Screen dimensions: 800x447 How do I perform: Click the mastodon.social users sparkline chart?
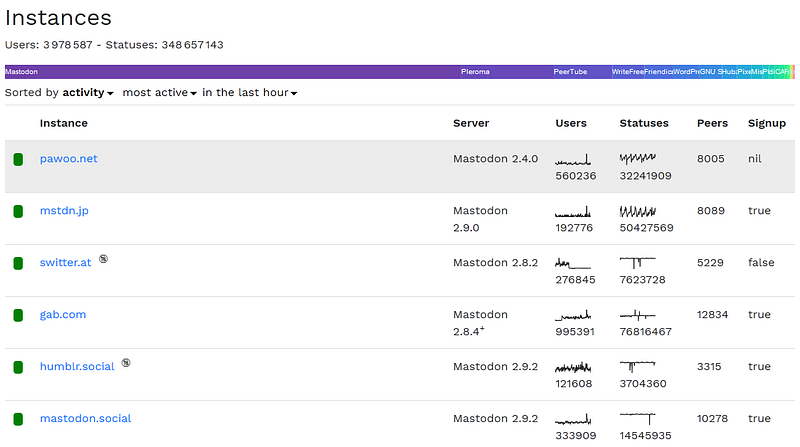pos(573,420)
